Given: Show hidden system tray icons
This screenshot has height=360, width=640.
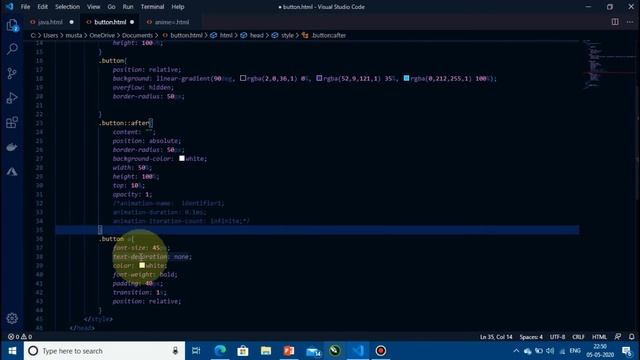Looking at the screenshot, I should (516, 351).
